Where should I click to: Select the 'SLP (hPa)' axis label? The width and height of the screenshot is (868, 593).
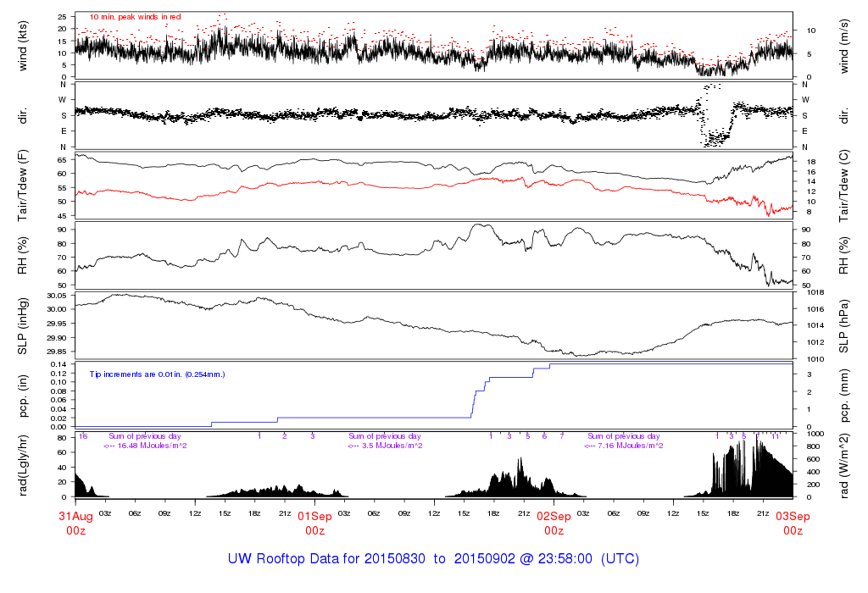pyautogui.click(x=843, y=326)
